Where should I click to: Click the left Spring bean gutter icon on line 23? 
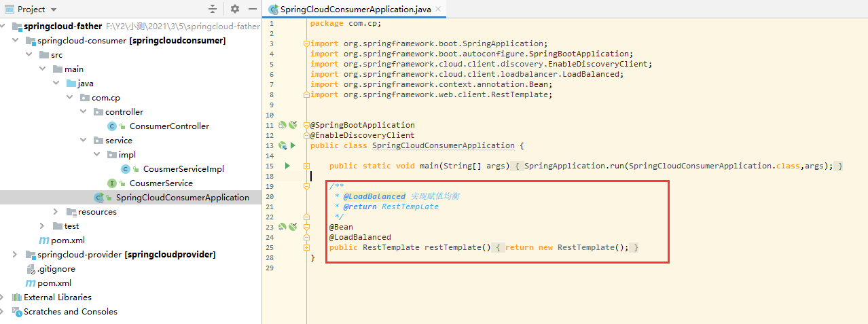point(283,227)
